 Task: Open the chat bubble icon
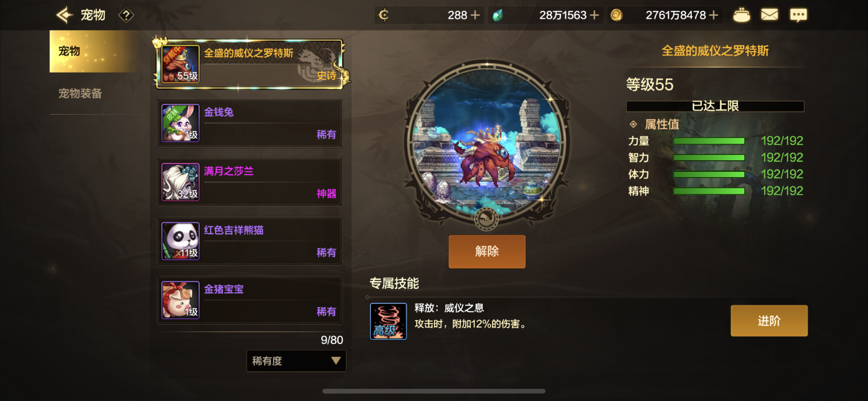point(798,15)
